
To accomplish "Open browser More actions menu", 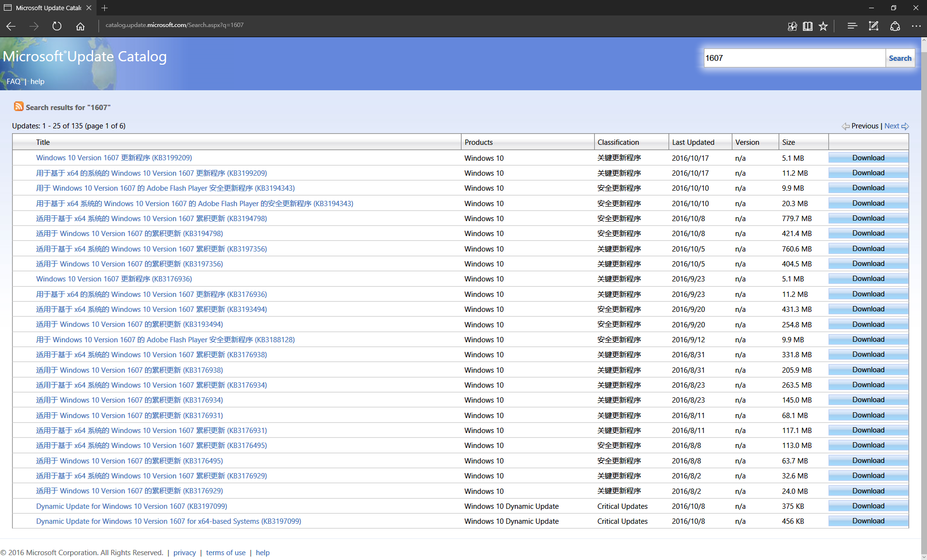I will pyautogui.click(x=916, y=26).
